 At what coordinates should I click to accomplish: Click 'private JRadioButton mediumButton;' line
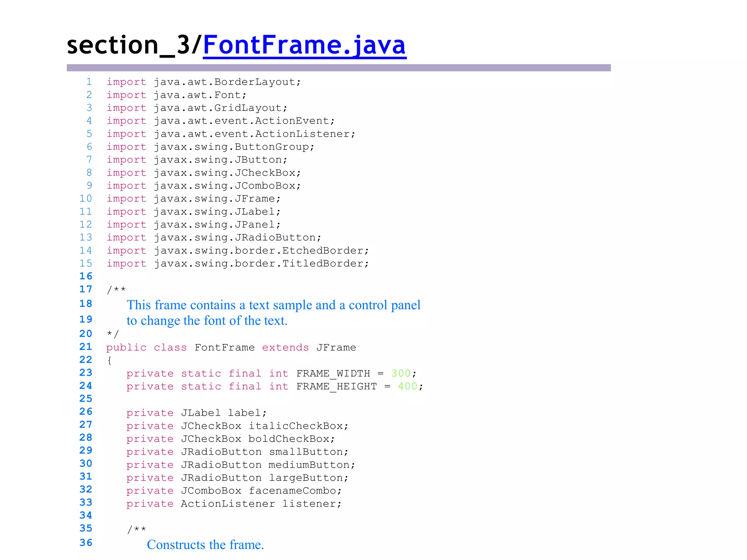241,465
